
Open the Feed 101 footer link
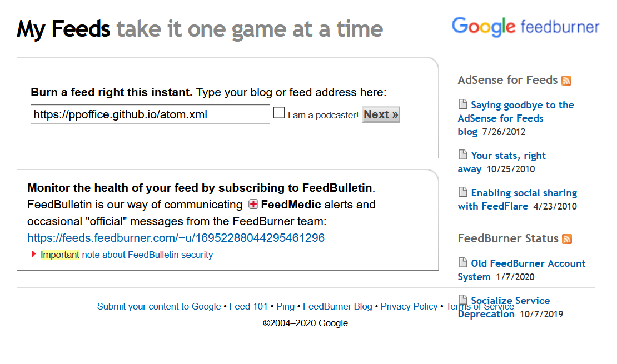pyautogui.click(x=248, y=306)
